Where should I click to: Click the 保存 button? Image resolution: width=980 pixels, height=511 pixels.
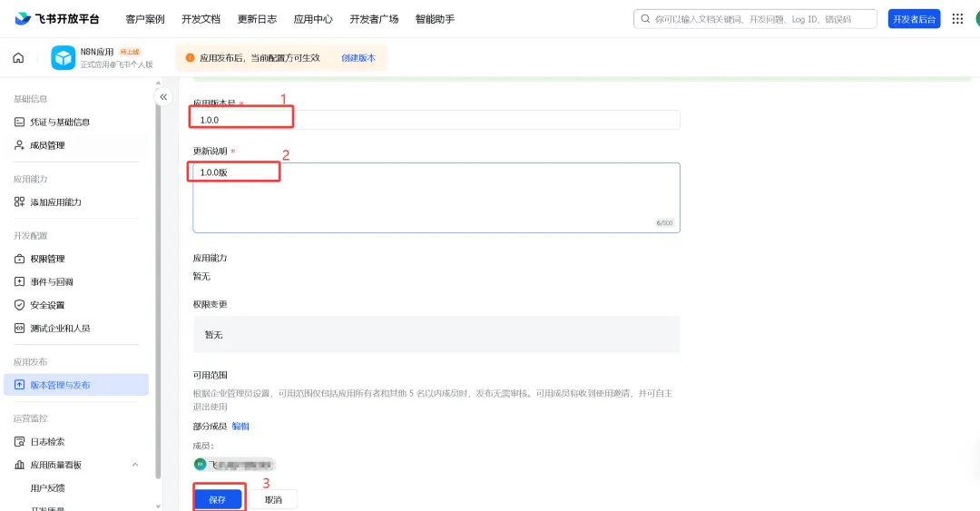(218, 499)
